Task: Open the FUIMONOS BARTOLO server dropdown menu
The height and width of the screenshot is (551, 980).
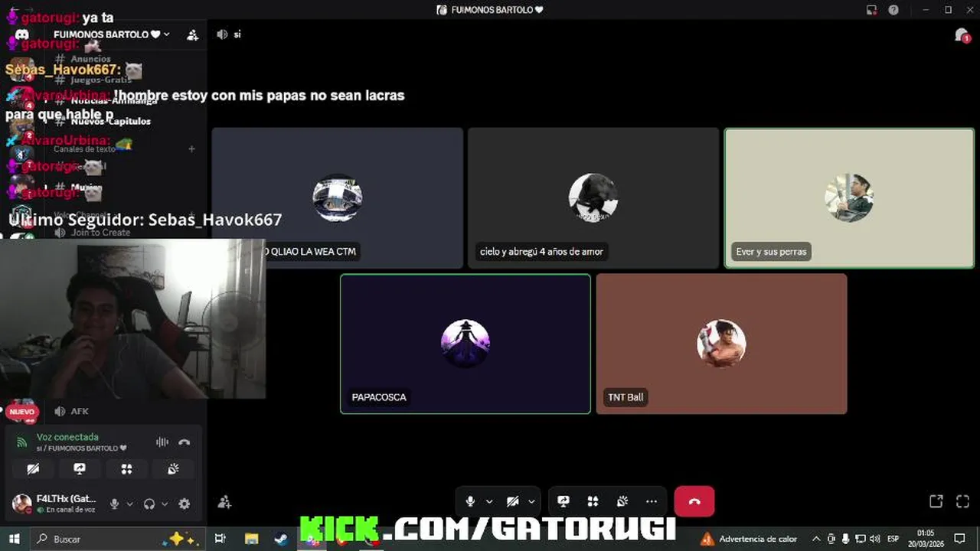Action: (x=112, y=34)
